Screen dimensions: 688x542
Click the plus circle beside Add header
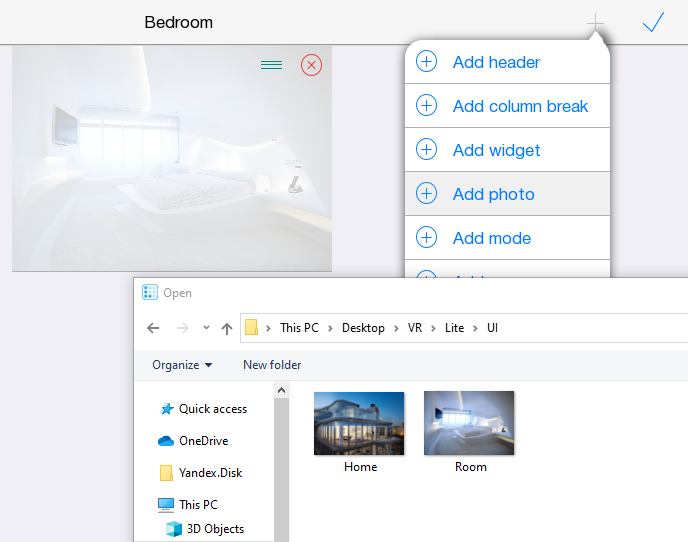(x=426, y=61)
